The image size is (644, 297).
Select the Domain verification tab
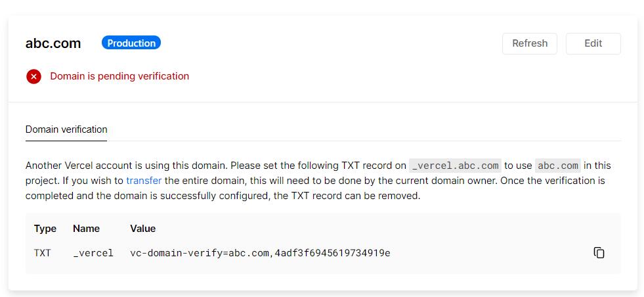pos(66,129)
